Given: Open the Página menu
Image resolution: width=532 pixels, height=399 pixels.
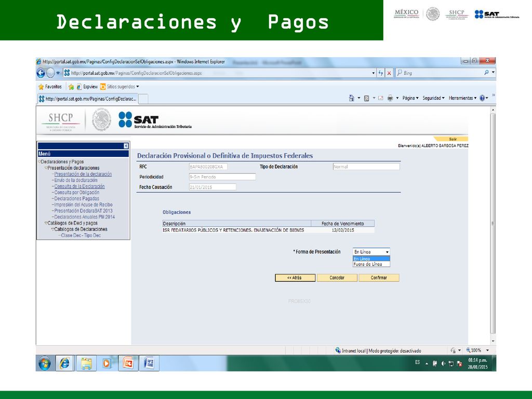Looking at the screenshot, I should [410, 98].
